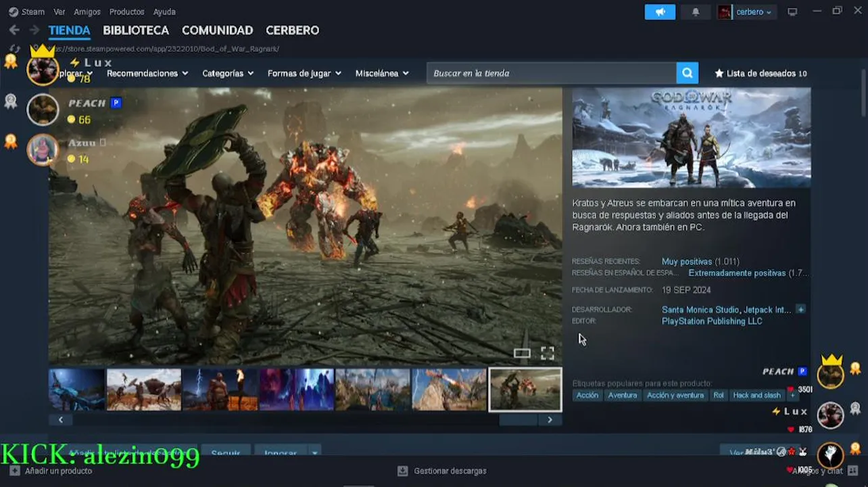Select the desert creature fight thumbnail
868x487 pixels.
click(x=144, y=390)
